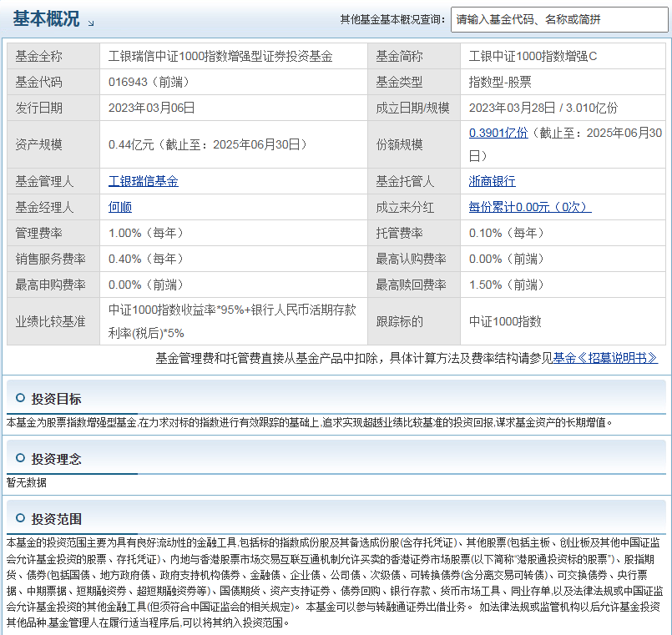Select the 基金代码 label cell
This screenshot has width=672, height=635.
[53, 82]
